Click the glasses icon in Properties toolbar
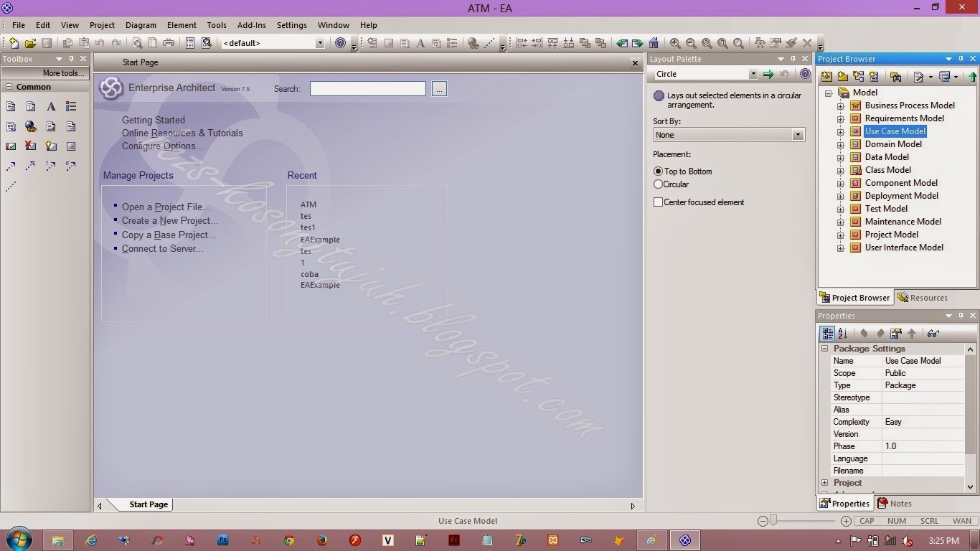 coord(933,334)
